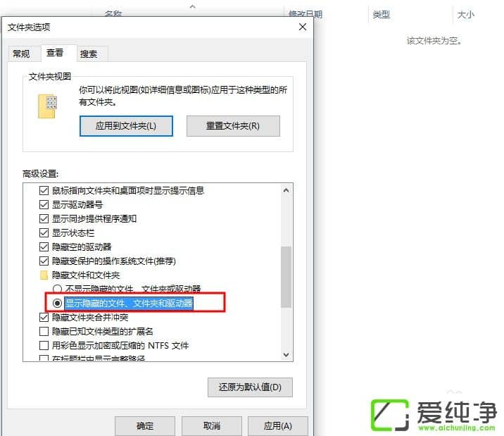Click the sort chevron above the column headers

tap(193, 6)
